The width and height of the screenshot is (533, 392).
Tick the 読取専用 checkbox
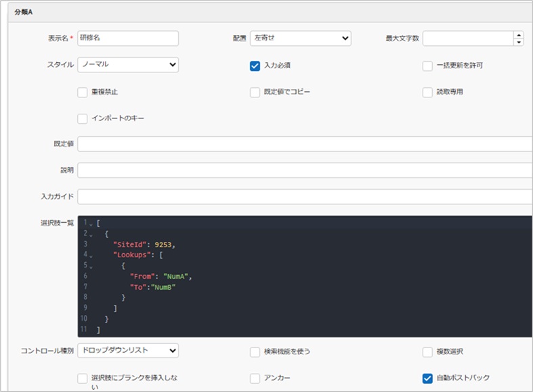coord(427,92)
